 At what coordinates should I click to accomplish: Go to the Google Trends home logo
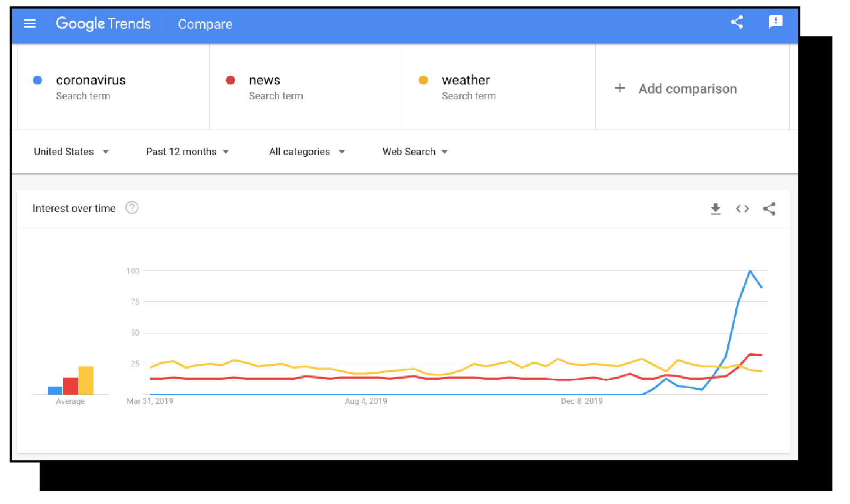103,24
